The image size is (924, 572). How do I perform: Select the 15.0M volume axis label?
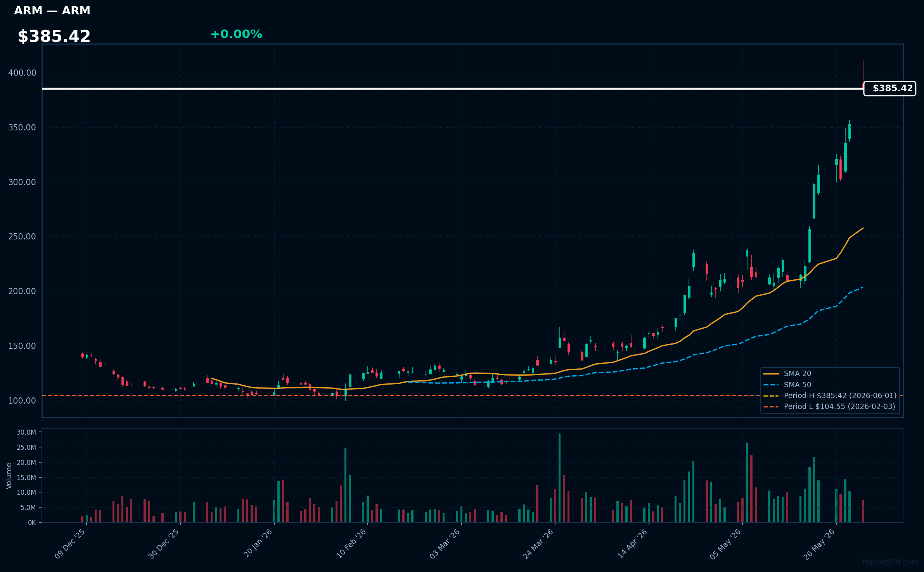26,478
